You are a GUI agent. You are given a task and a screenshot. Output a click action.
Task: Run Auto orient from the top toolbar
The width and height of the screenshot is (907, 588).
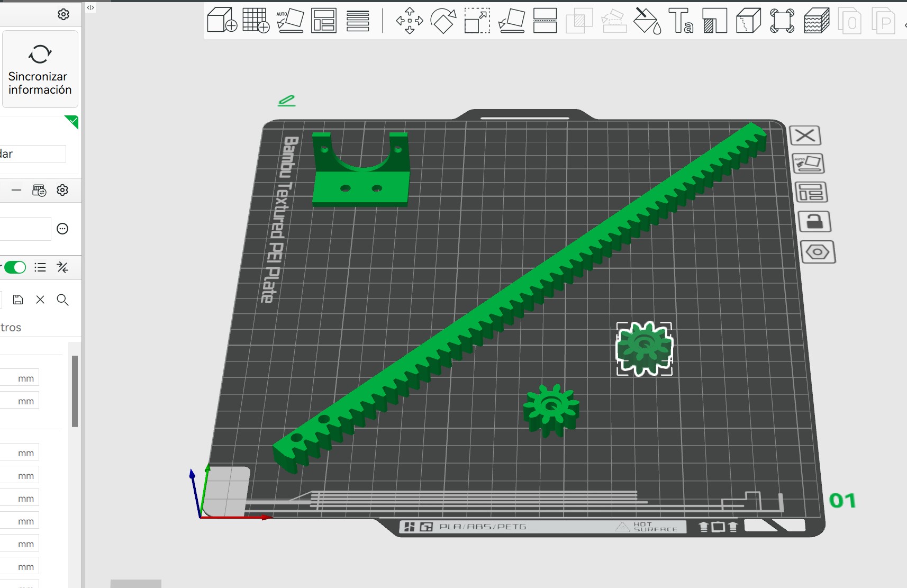[x=290, y=21]
